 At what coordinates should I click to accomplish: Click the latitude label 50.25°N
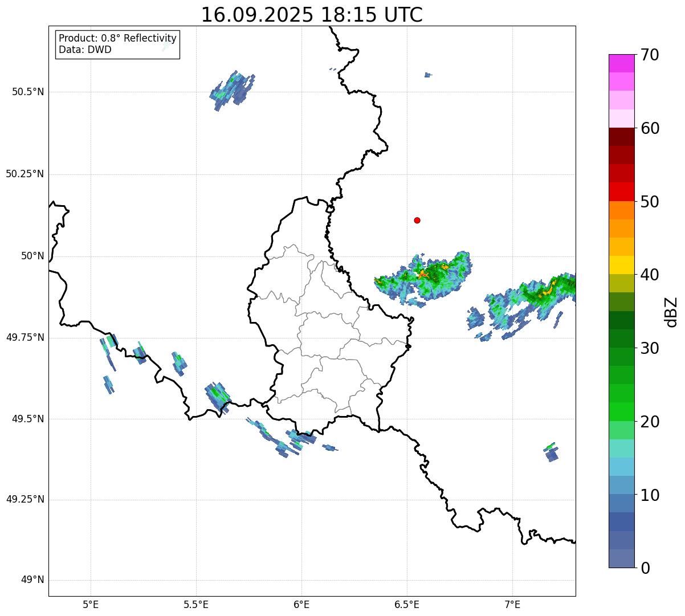[25, 174]
